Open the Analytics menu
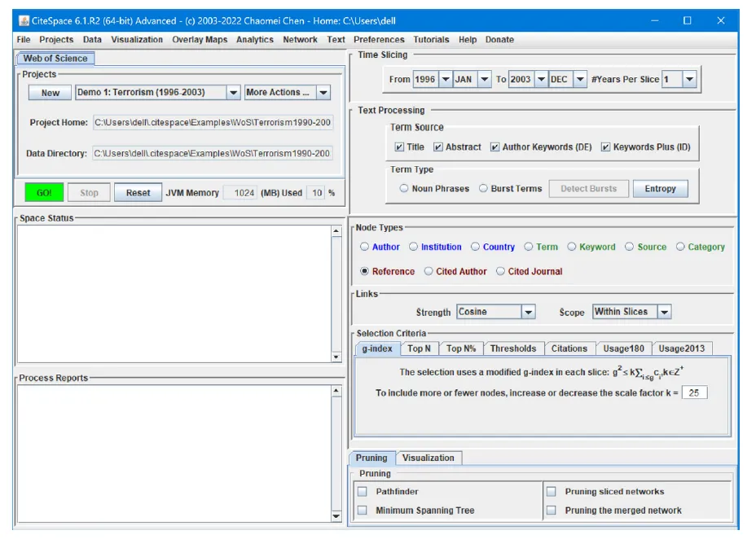756x539 pixels. click(254, 40)
